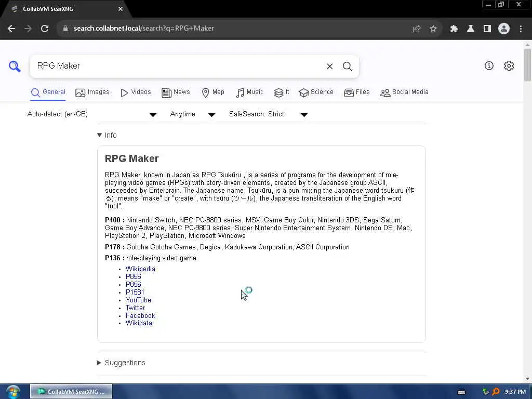Image resolution: width=532 pixels, height=399 pixels.
Task: Toggle the browser side panel
Action: click(487, 29)
